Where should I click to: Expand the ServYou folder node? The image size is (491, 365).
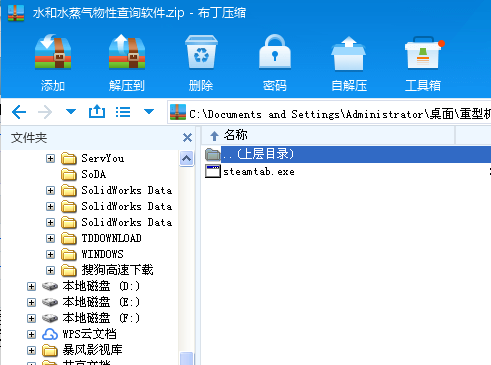pyautogui.click(x=50, y=158)
